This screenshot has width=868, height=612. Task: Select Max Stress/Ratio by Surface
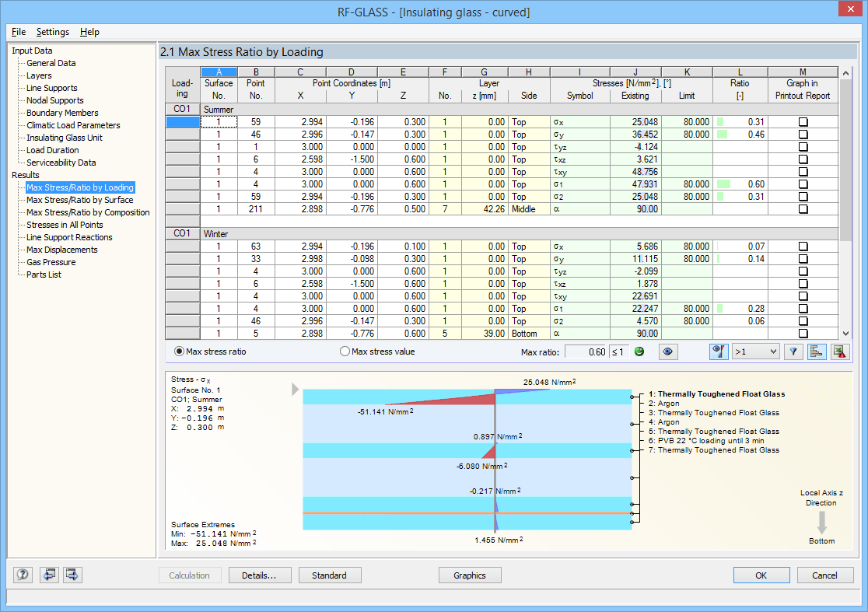click(79, 201)
